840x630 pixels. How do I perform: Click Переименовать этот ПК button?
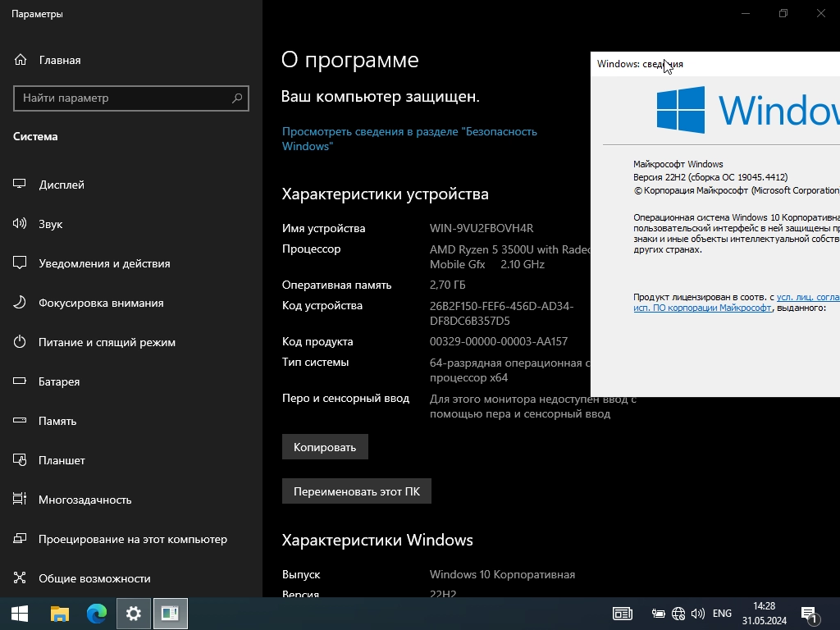coord(357,491)
